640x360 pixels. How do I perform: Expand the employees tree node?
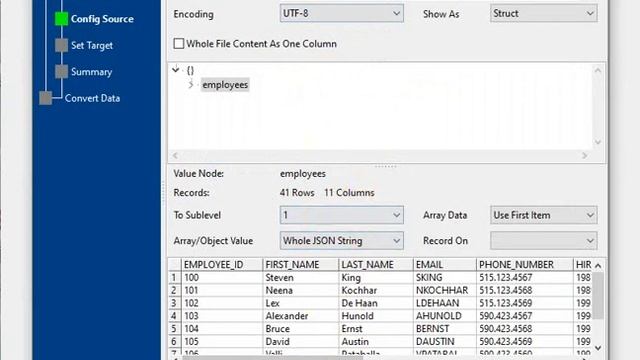191,85
